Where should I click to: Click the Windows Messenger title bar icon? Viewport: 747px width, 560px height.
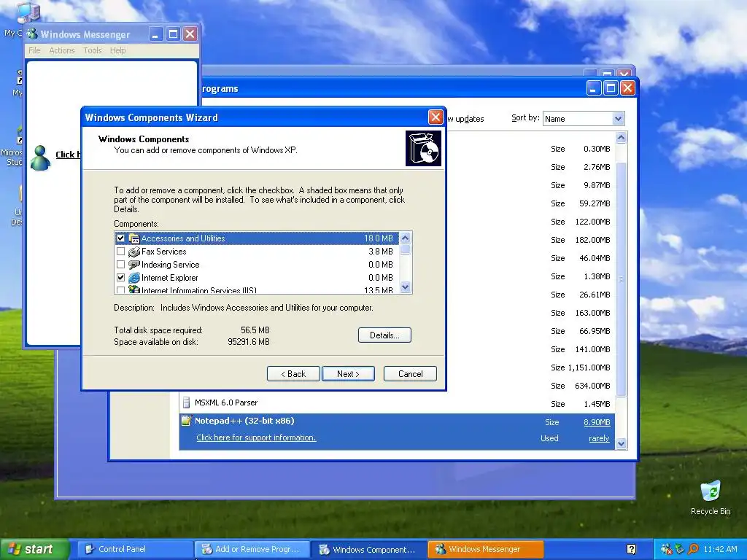32,34
